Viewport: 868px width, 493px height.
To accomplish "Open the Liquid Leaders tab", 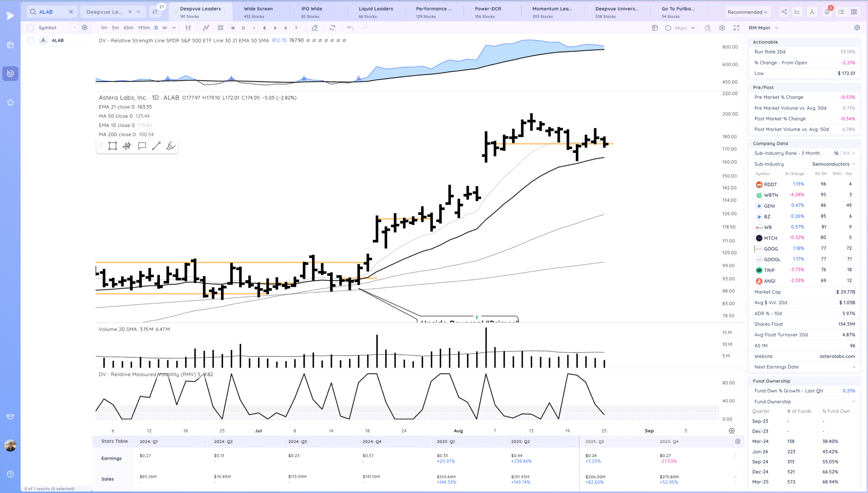I will [x=376, y=12].
